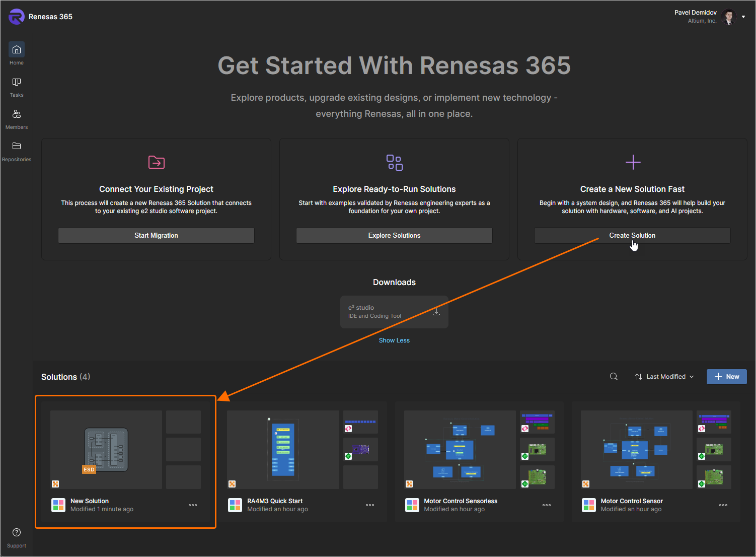Open the Tasks sidebar section
Viewport: 756px width, 557px height.
coord(17,87)
